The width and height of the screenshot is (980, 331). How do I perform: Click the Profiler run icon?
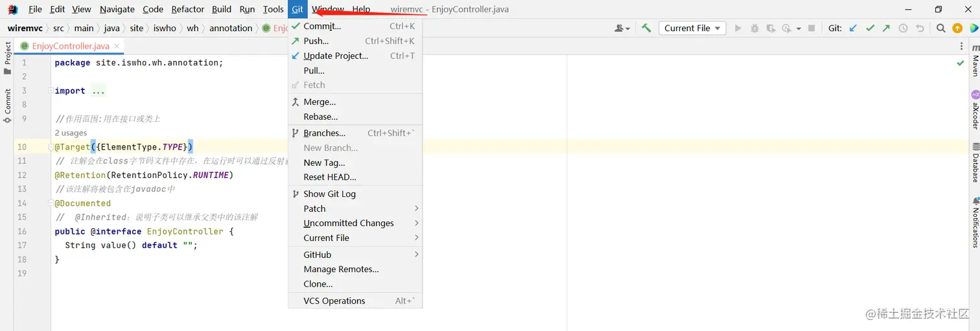786,28
